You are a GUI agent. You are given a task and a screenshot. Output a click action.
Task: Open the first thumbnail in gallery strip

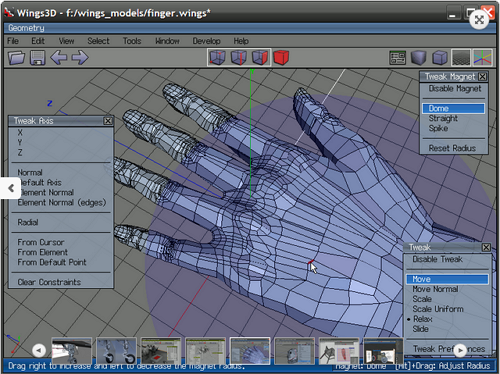coord(71,351)
